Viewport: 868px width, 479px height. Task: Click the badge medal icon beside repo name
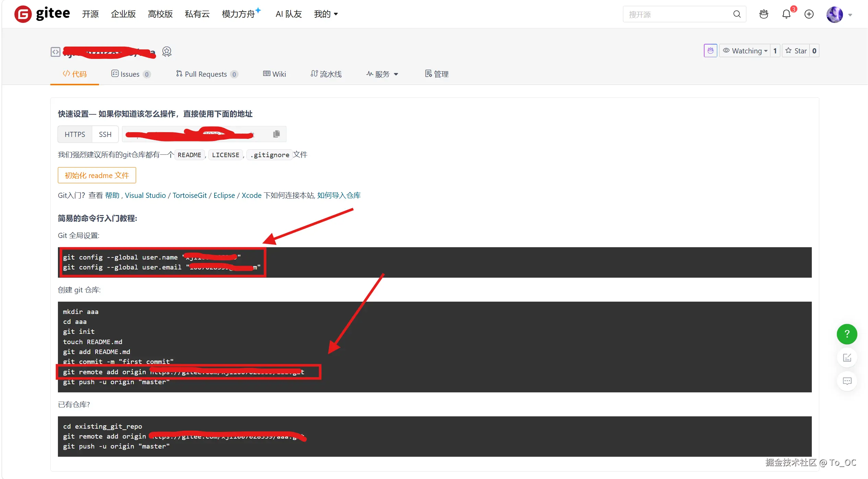point(167,51)
